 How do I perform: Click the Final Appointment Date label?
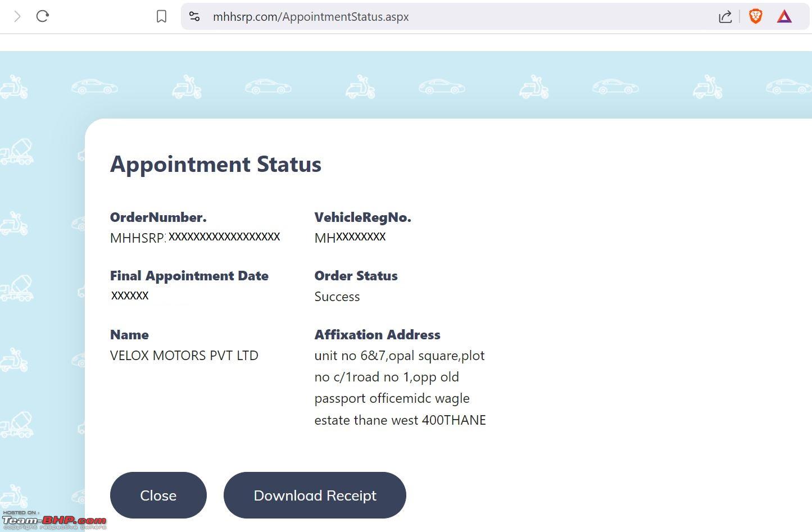pos(189,276)
